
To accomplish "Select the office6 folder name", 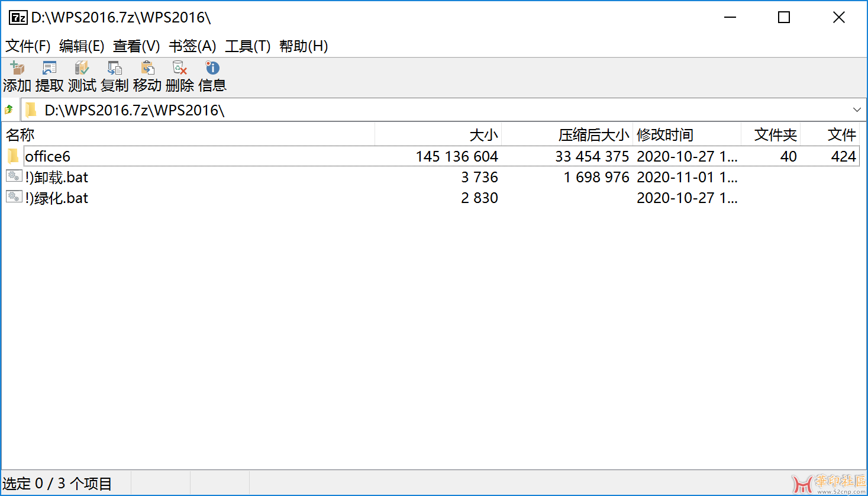I will tap(47, 156).
